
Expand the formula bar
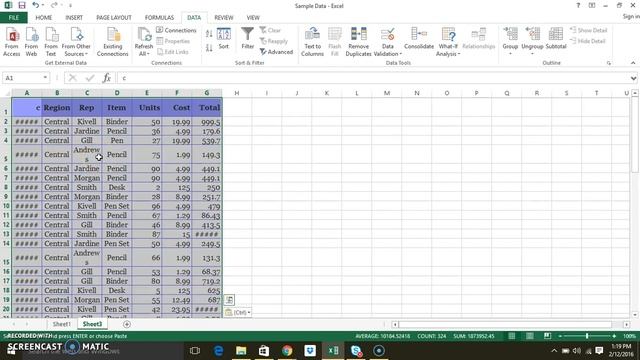pos(633,78)
